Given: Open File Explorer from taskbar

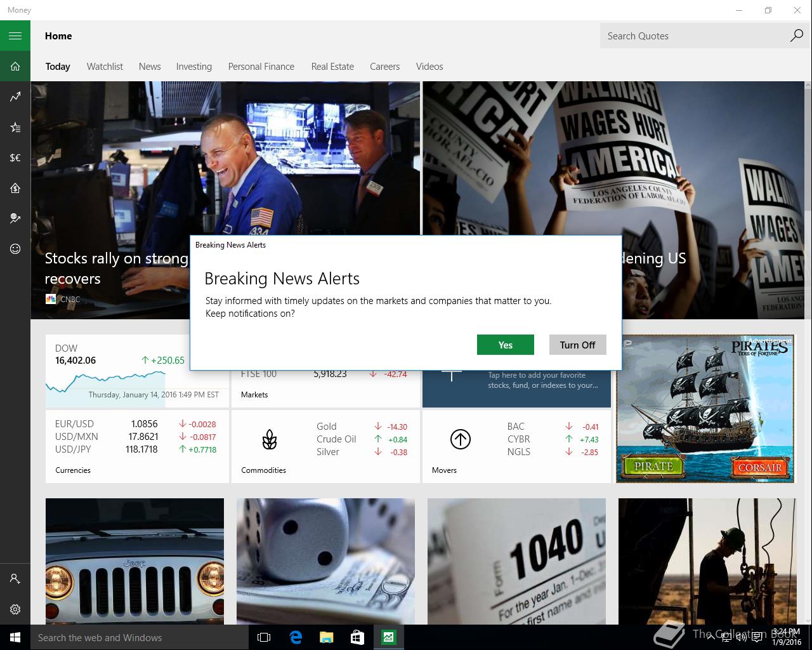Looking at the screenshot, I should [326, 637].
